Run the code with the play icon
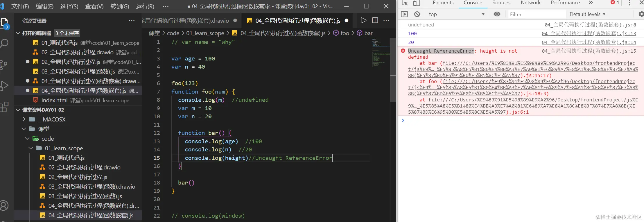This screenshot has width=644, height=222. click(x=363, y=20)
